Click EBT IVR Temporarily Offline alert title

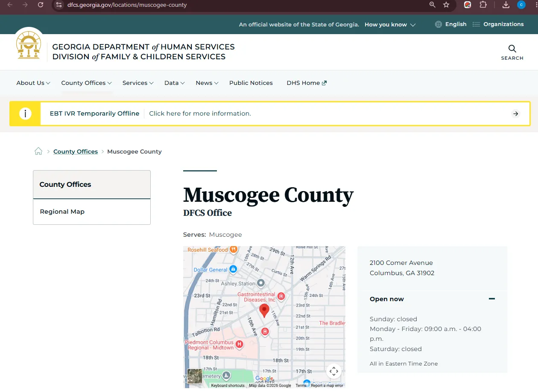pos(94,113)
